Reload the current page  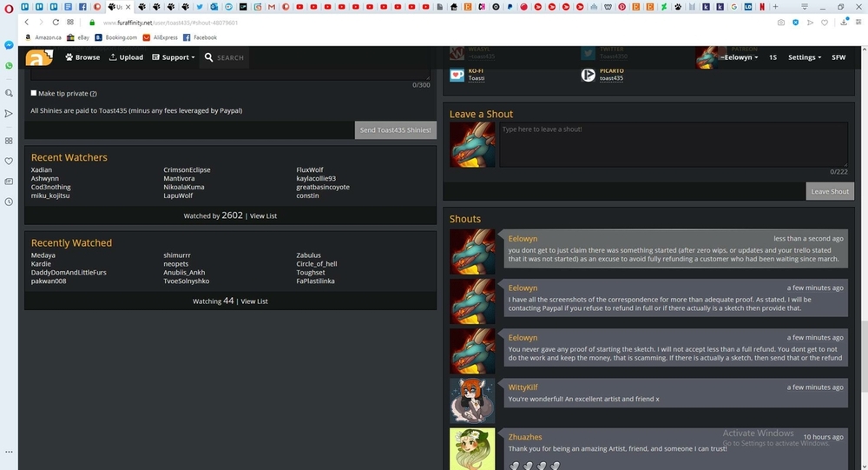click(x=56, y=23)
